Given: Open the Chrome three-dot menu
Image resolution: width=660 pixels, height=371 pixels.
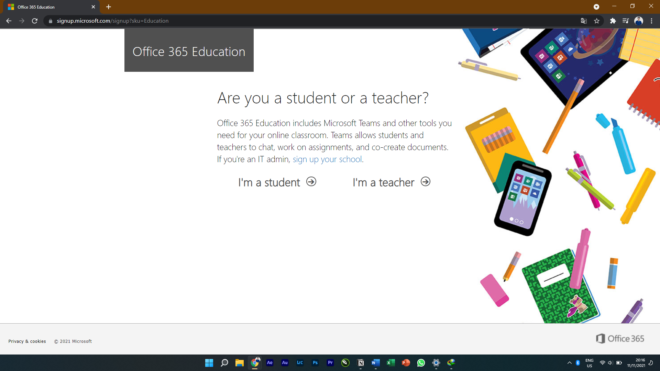Looking at the screenshot, I should click(x=651, y=21).
